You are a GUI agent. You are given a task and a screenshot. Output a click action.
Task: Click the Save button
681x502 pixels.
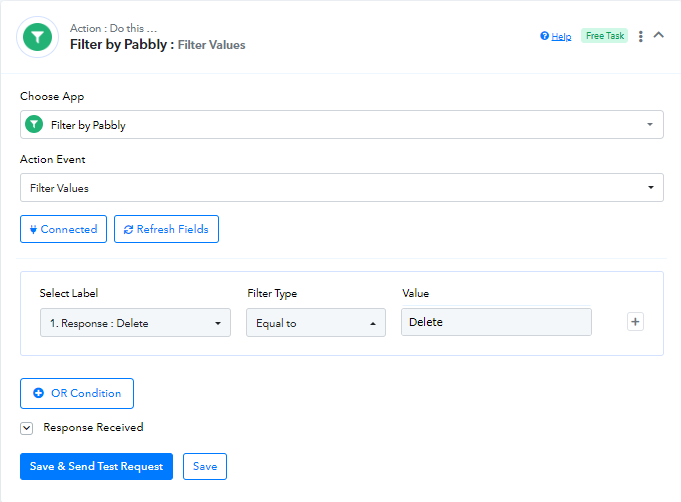pyautogui.click(x=205, y=466)
